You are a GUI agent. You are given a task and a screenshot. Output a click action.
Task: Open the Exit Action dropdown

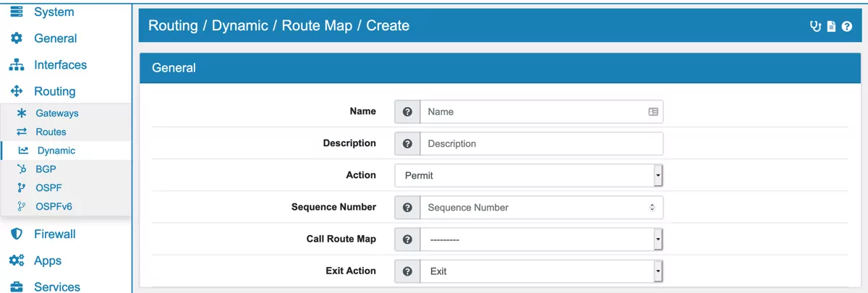(542, 271)
